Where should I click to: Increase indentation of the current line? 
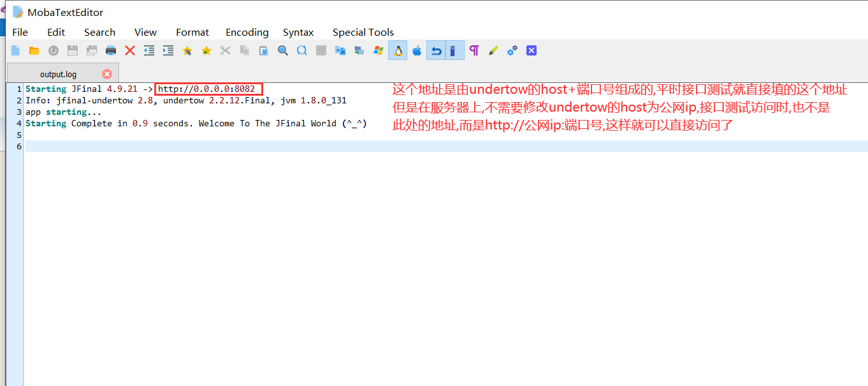[168, 50]
